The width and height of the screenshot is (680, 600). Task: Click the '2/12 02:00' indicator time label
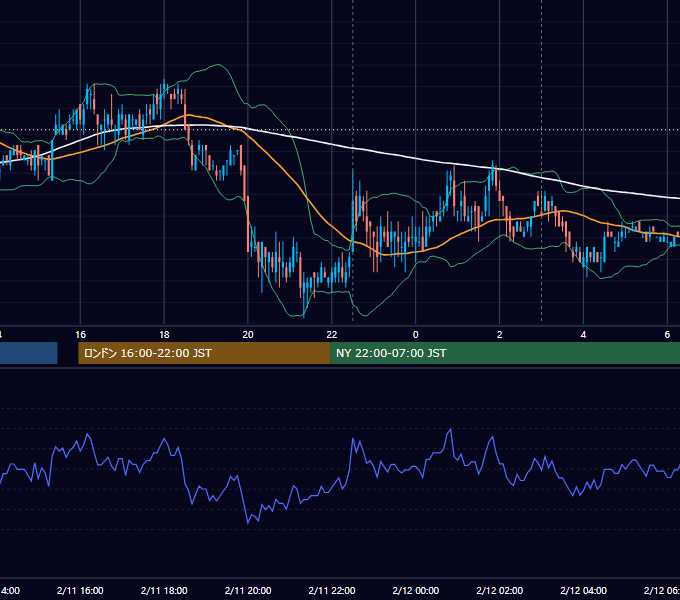coord(500,590)
